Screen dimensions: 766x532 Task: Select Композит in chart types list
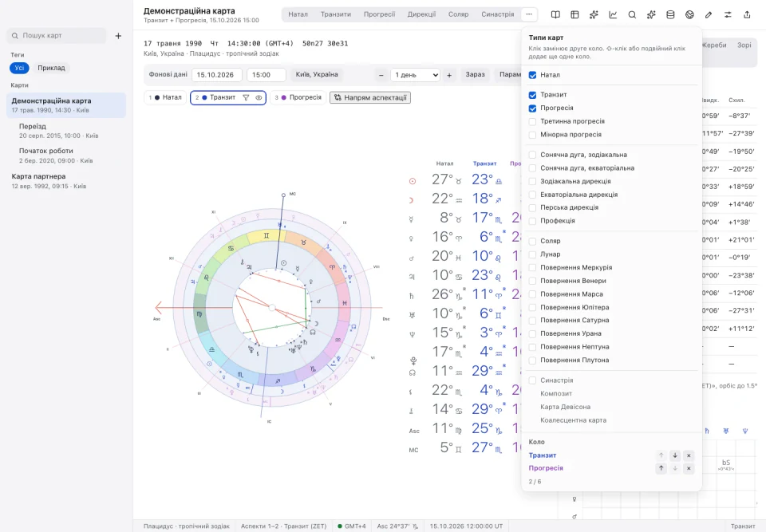pyautogui.click(x=556, y=394)
